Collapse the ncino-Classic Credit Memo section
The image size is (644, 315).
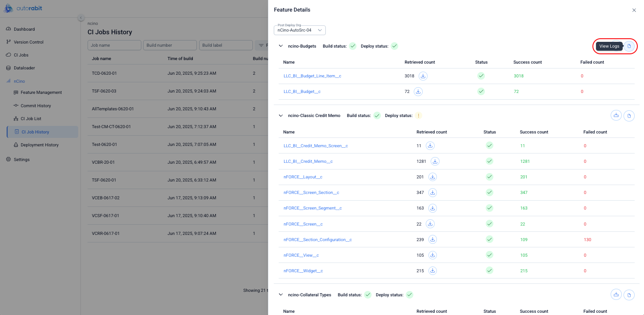pyautogui.click(x=280, y=116)
